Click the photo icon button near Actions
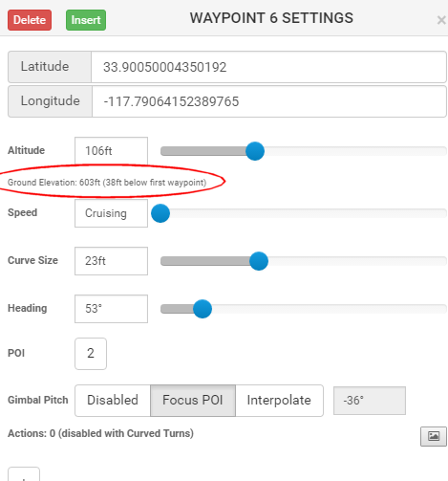The height and width of the screenshot is (481, 448). (x=434, y=436)
